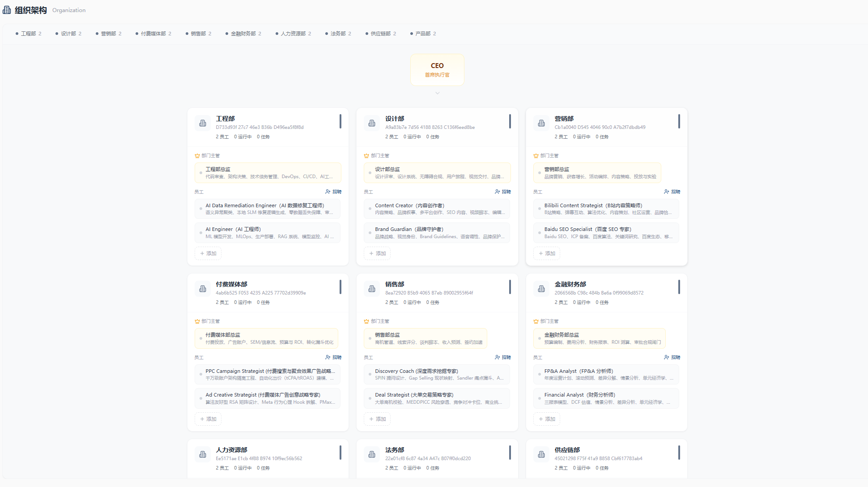Open the 设计部总监 manager card

coord(437,173)
